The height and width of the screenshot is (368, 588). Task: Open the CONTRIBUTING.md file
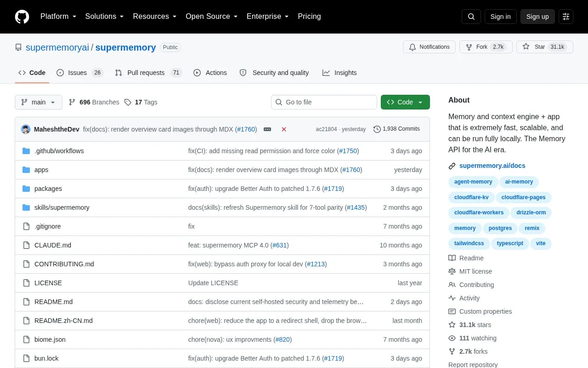pos(64,264)
